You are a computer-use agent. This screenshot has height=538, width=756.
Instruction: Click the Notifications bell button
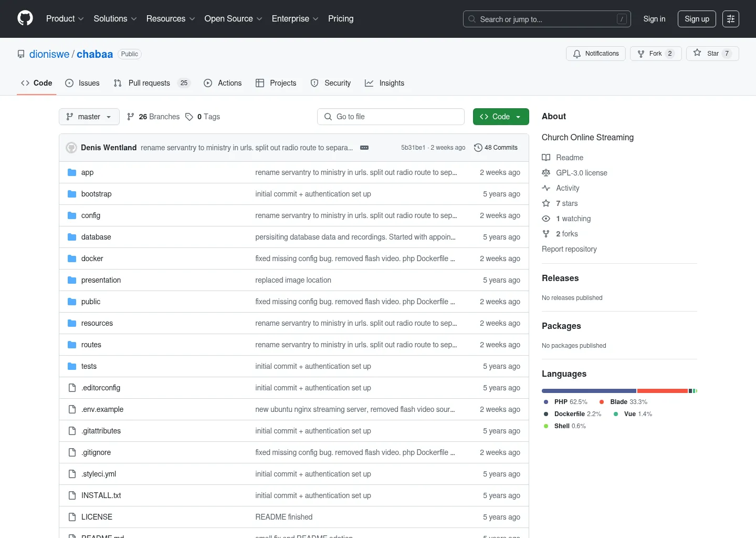[595, 54]
